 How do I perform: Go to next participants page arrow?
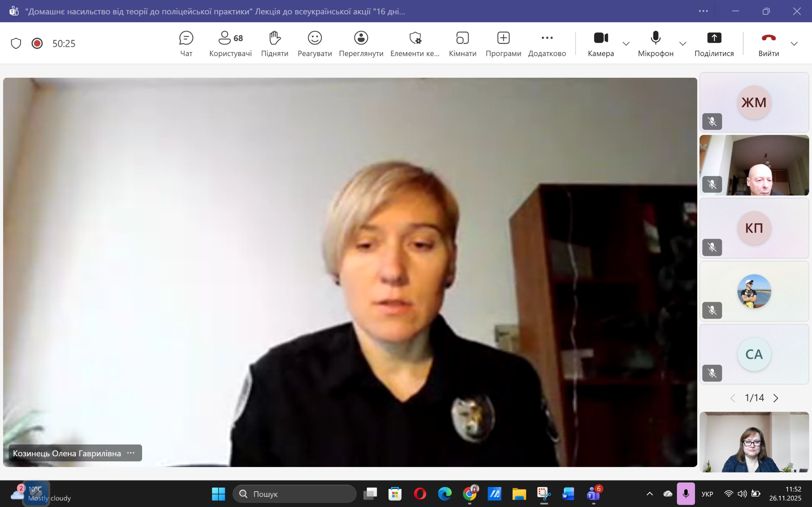(776, 398)
